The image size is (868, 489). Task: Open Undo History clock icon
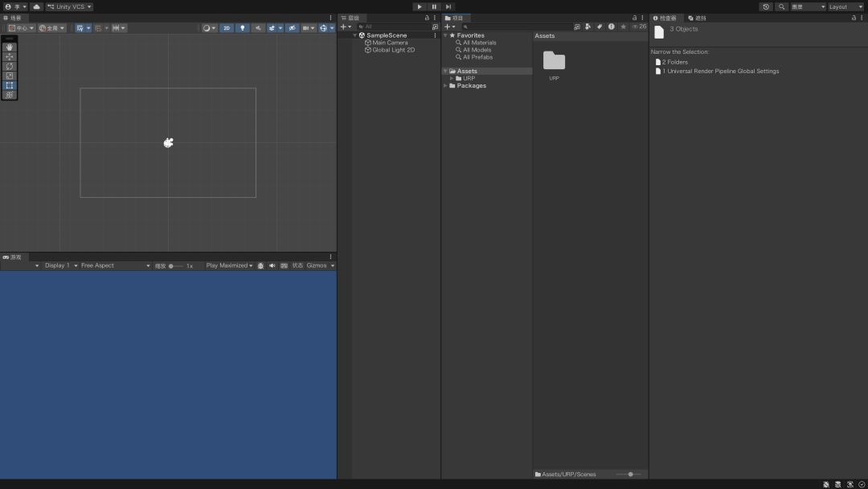766,6
